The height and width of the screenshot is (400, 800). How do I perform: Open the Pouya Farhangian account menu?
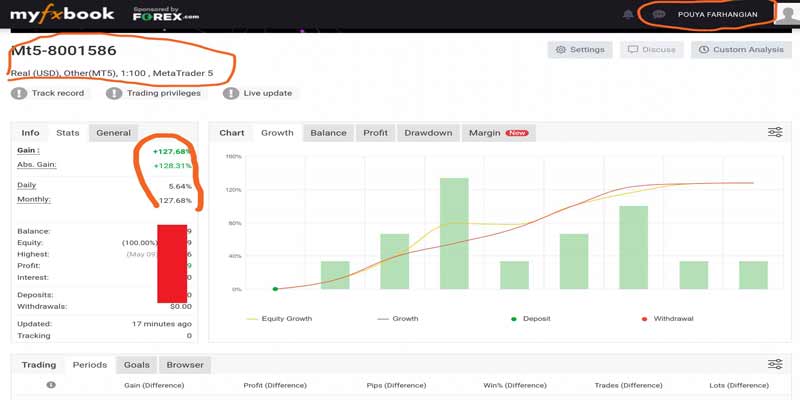(x=717, y=14)
